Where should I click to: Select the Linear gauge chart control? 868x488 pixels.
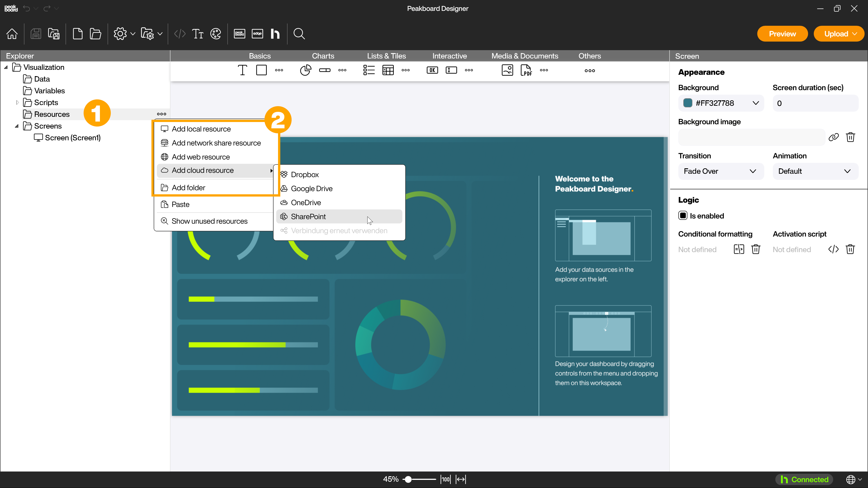coord(325,70)
